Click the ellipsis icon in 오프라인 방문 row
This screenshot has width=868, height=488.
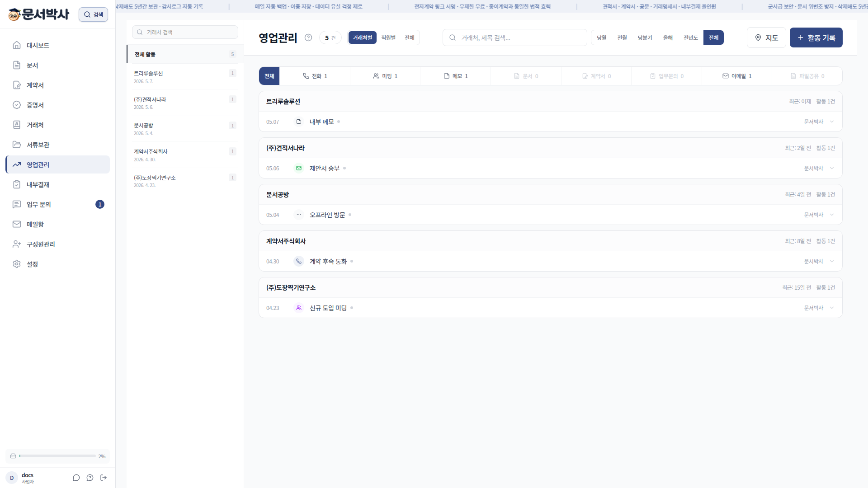tap(299, 215)
